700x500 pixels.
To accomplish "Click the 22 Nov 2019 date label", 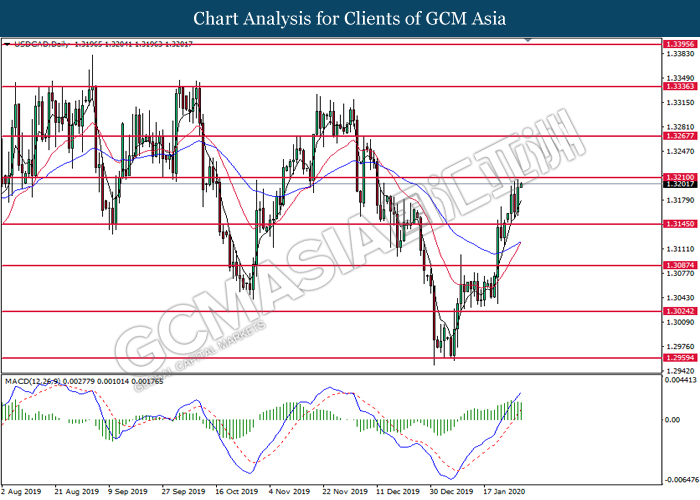I will [x=345, y=492].
